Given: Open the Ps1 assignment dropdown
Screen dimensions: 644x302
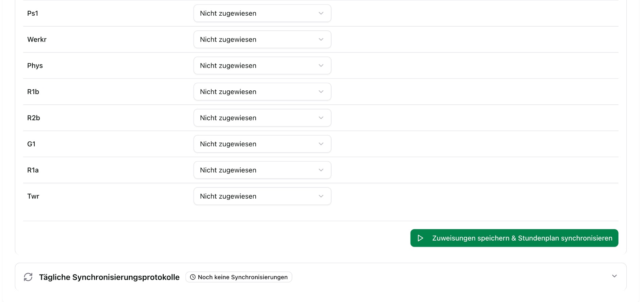Looking at the screenshot, I should (262, 13).
